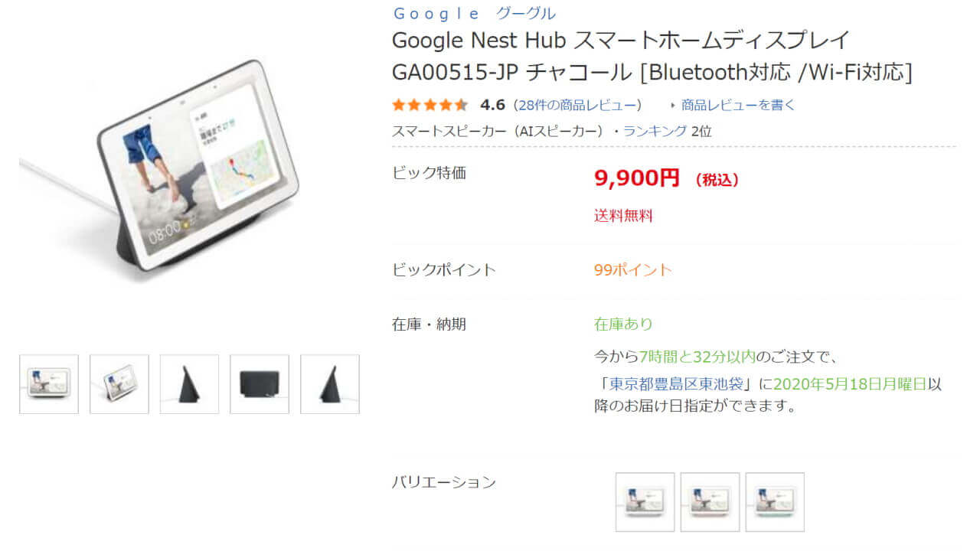
Task: Open the 28件の商品レビュー reviews link
Action: [578, 105]
